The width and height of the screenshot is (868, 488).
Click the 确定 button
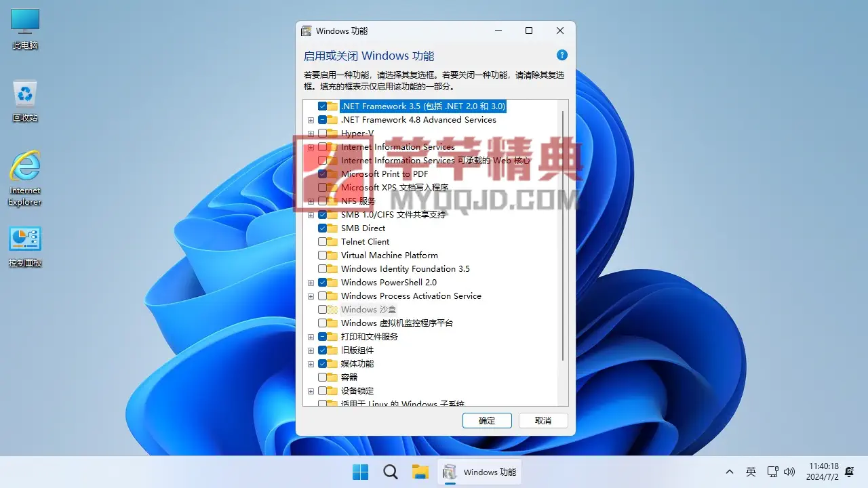487,420
